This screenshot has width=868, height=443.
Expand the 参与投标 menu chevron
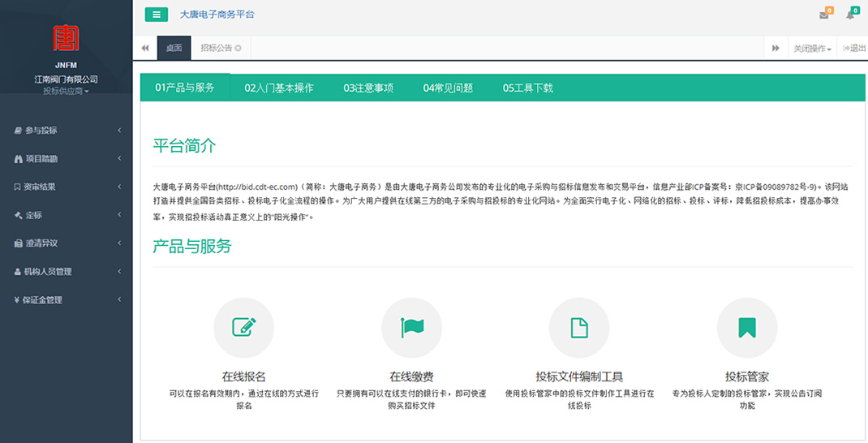[x=119, y=130]
